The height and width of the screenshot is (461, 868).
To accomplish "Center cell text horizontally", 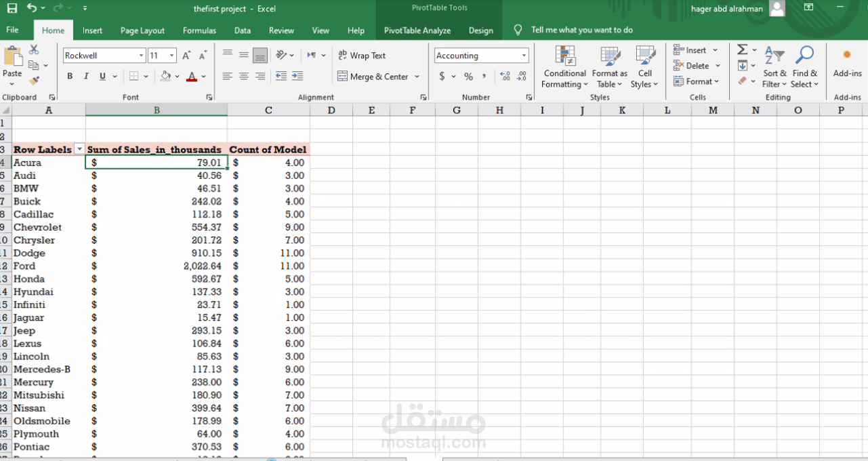I will coord(244,77).
